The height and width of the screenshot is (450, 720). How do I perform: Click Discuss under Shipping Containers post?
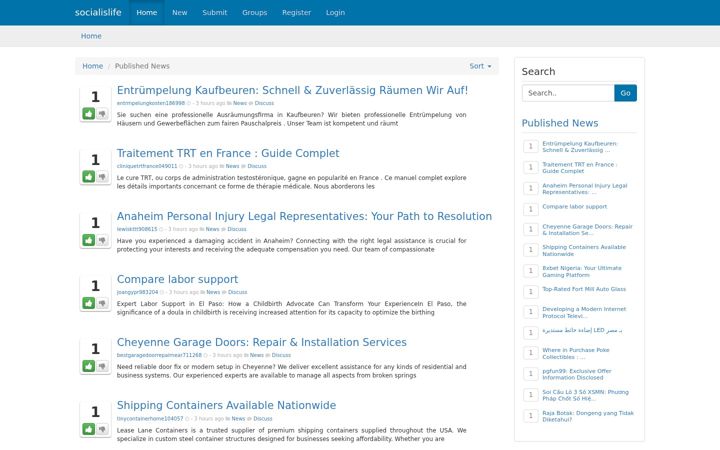point(263,419)
